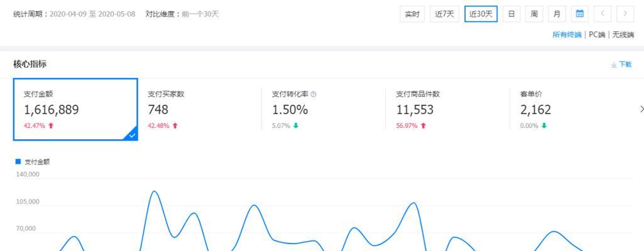Select the 支付买家数 metric card
644x251 pixels.
(x=200, y=110)
